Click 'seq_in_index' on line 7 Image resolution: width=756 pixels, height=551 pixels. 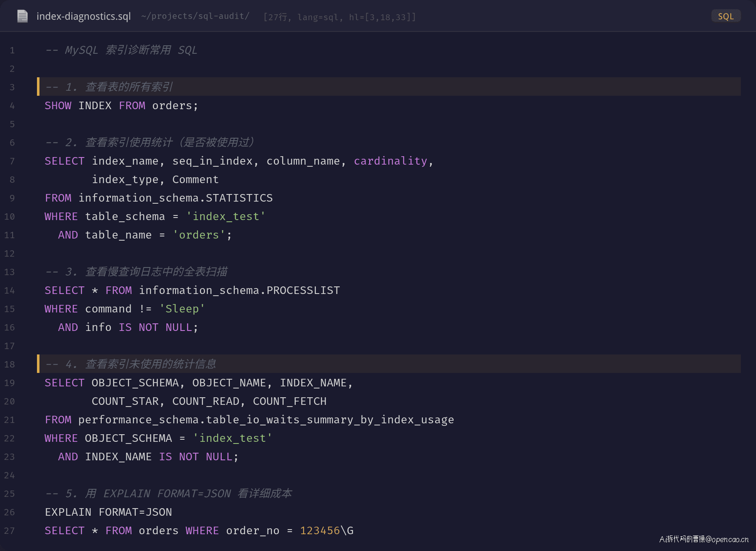[213, 161]
